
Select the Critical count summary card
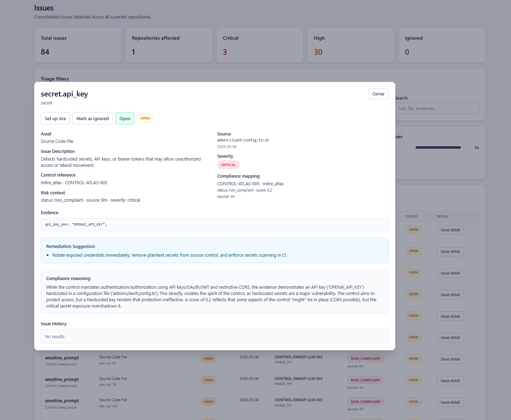coord(260,45)
